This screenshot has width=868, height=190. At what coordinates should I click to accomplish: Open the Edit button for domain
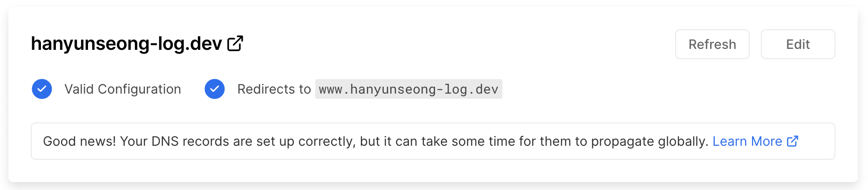tap(798, 44)
